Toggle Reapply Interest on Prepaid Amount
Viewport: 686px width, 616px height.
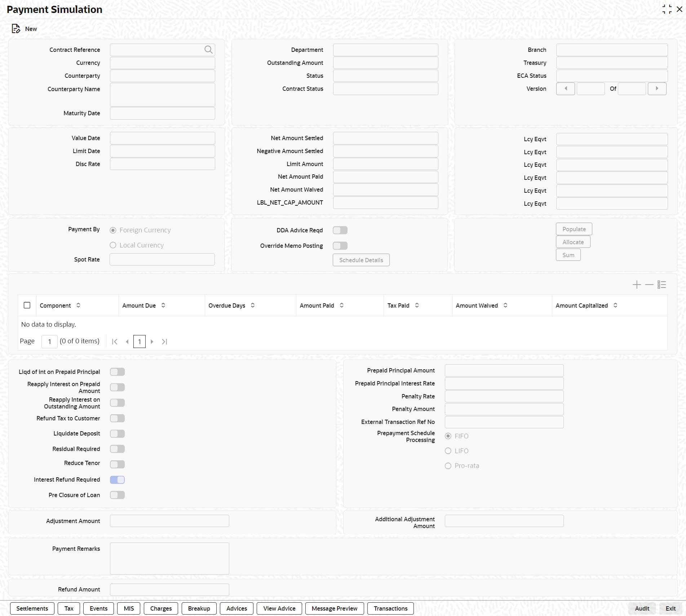(117, 387)
